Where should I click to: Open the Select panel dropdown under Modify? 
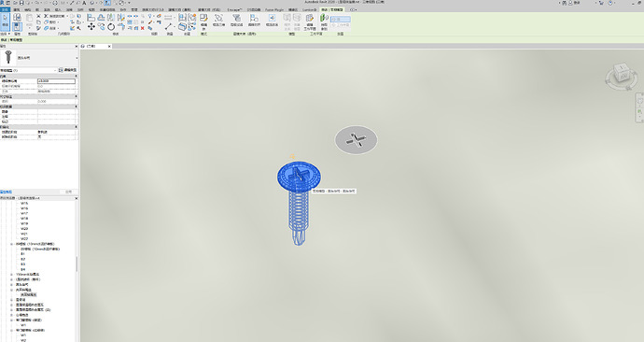coord(5,35)
